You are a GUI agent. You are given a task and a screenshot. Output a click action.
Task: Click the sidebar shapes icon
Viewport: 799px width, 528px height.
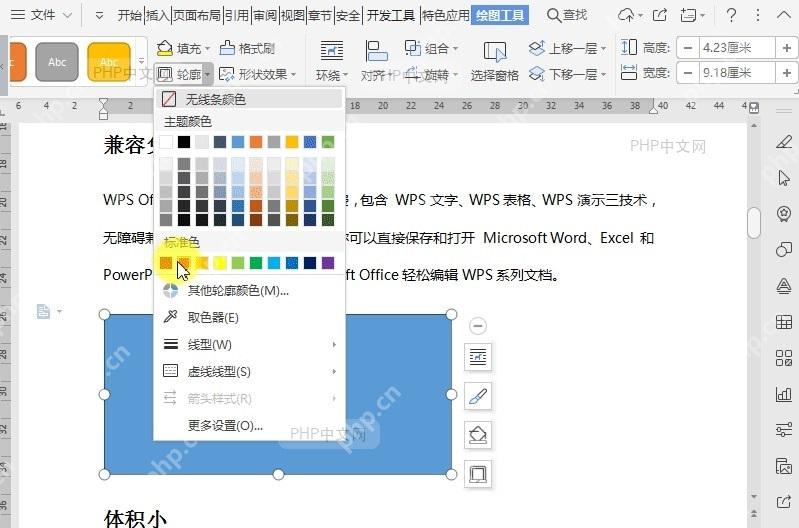pos(784,249)
